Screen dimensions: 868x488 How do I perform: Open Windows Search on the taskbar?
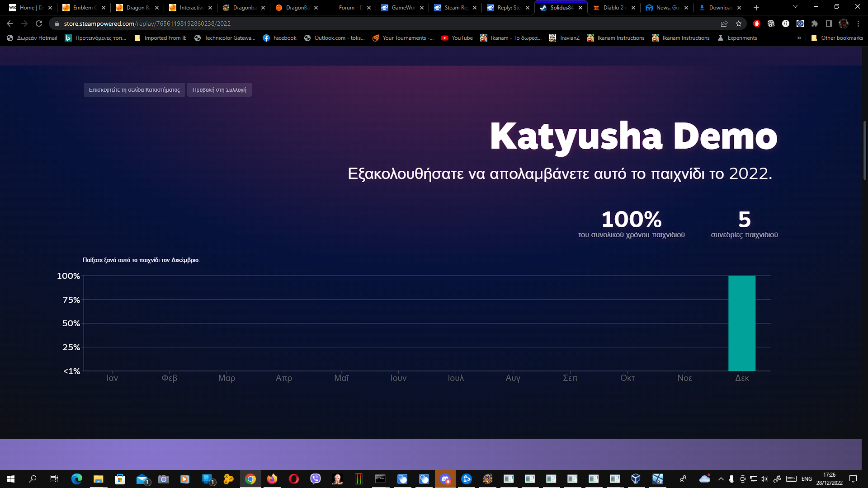click(x=33, y=479)
